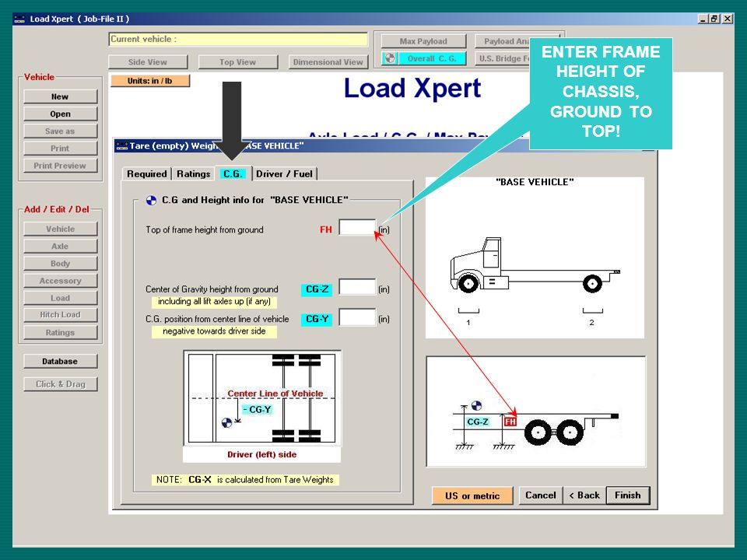Click the globe icon beside Overall C.G.
Viewport: 747px width, 560px height.
point(390,58)
